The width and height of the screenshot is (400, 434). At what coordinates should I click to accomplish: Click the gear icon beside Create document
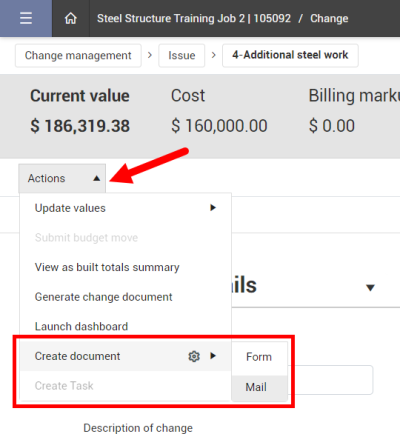tap(194, 356)
